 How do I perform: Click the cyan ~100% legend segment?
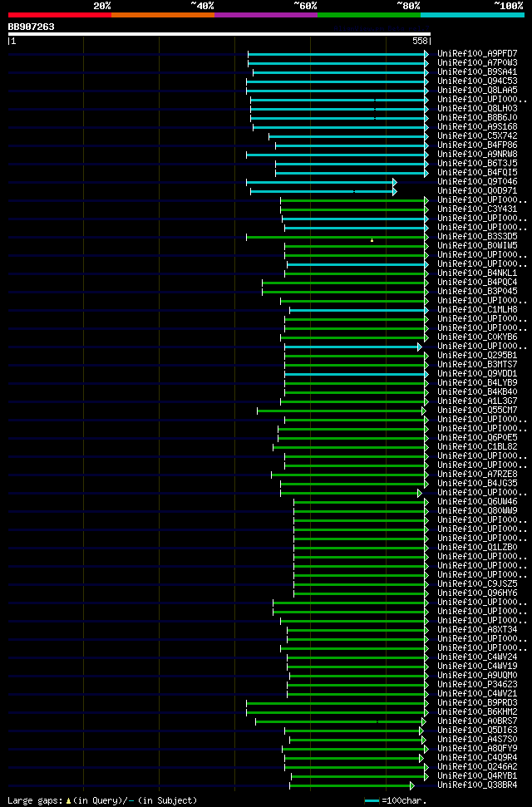click(472, 15)
